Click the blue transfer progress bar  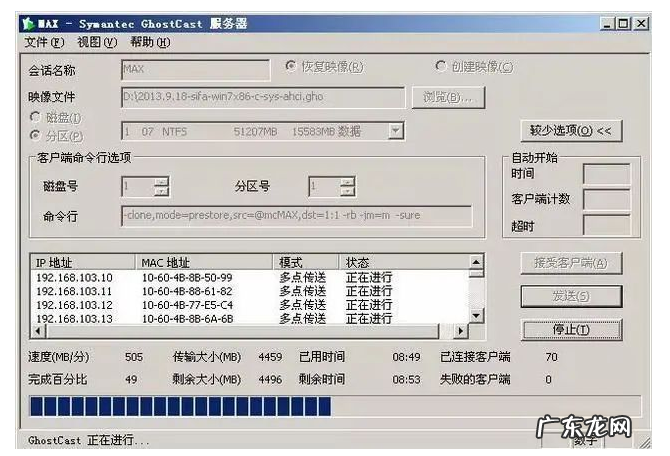[335, 406]
